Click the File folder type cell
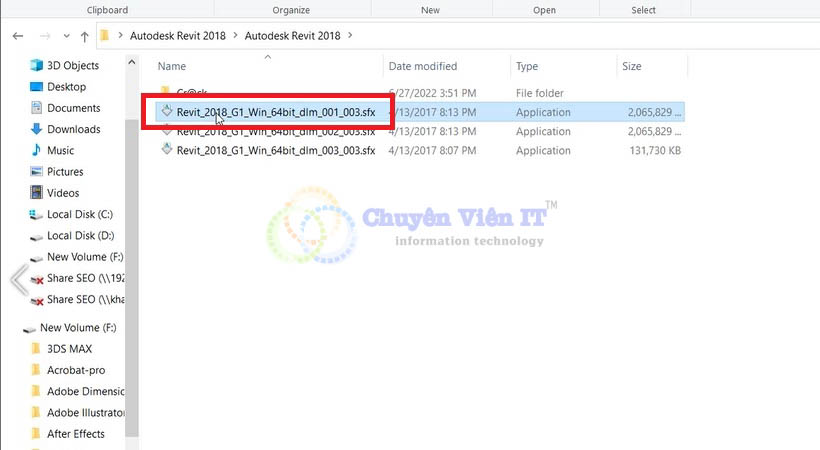The width and height of the screenshot is (820, 450). pyautogui.click(x=540, y=93)
